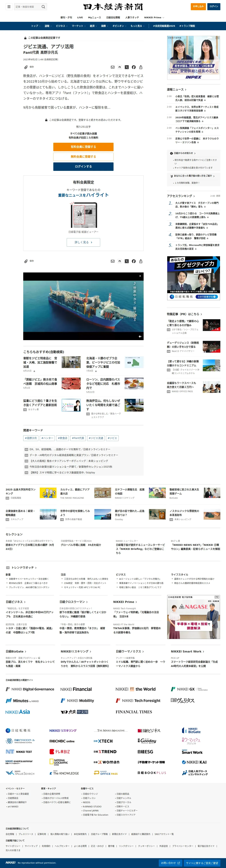
Task: Click the NIKKEI logo in the footer bar
Action: tap(10, 863)
